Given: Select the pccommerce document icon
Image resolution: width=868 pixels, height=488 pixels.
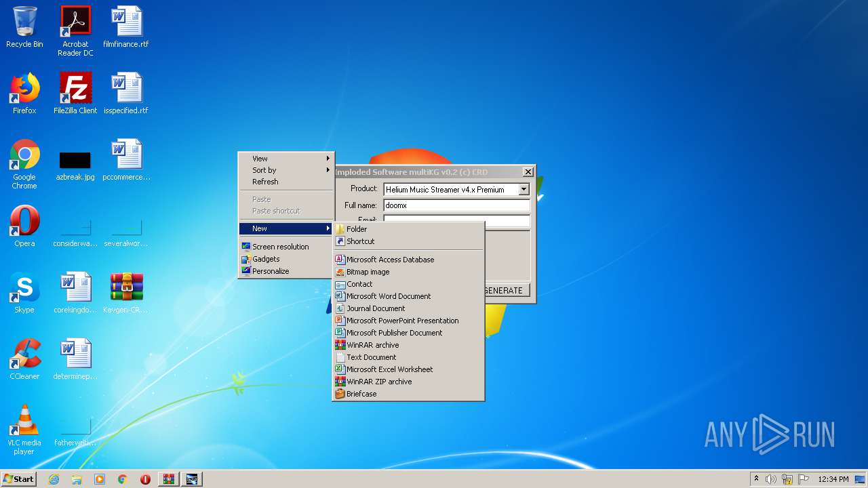Looking at the screenshot, I should click(x=126, y=160).
